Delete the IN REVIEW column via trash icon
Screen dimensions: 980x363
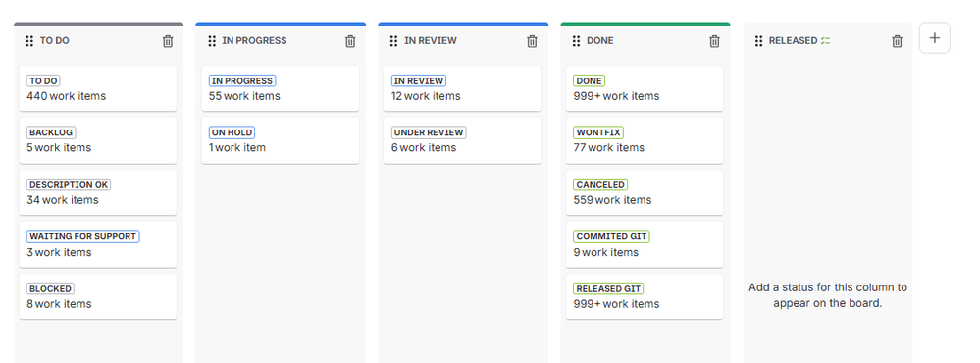coord(532,41)
